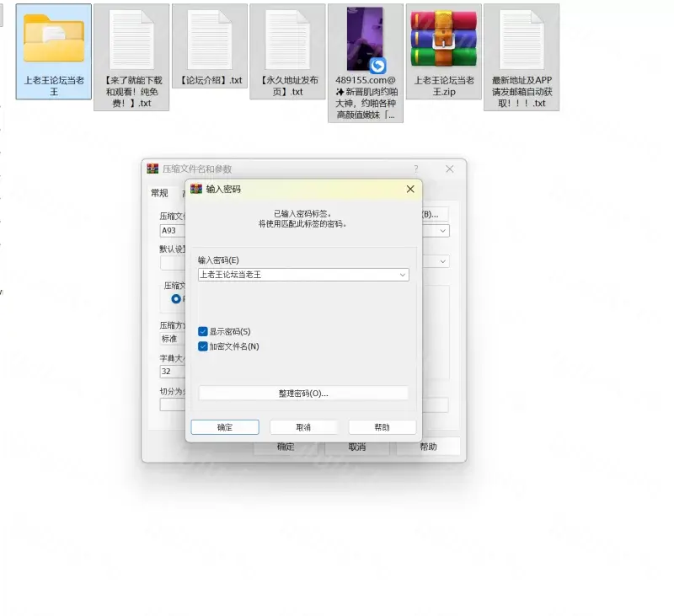Toggle the 显示密码(S) checkbox
Viewport: 674px width, 616px height.
point(203,331)
